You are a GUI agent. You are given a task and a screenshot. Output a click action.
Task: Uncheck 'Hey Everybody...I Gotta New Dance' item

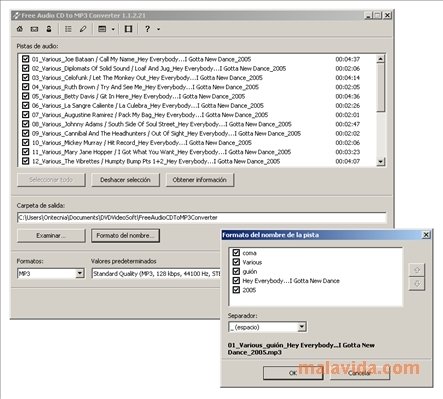tap(236, 280)
